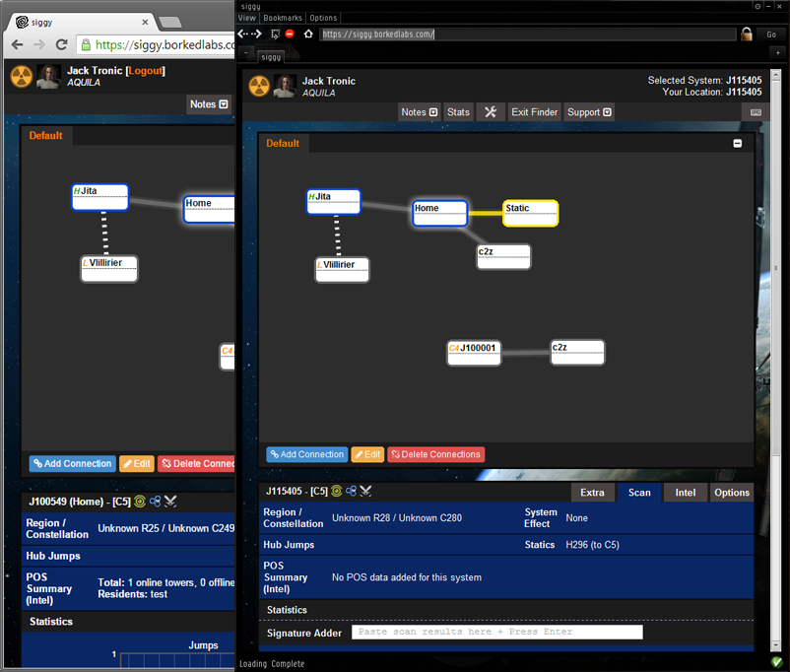Click Chrome's reload page icon
Image resolution: width=790 pixels, height=672 pixels.
61,44
